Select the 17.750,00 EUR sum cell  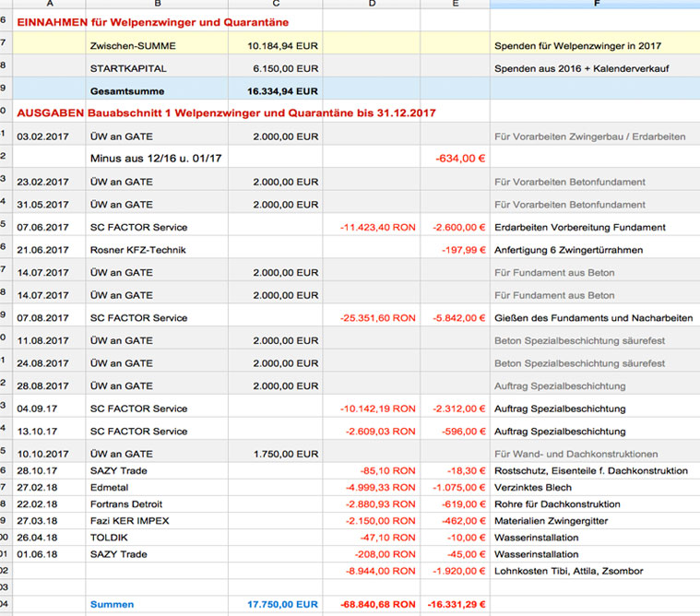[276, 604]
